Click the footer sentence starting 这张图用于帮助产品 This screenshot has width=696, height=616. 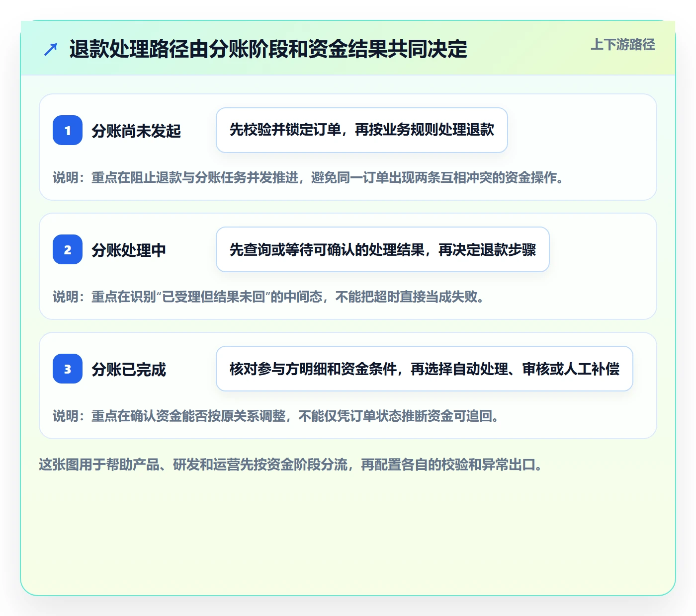(x=291, y=464)
